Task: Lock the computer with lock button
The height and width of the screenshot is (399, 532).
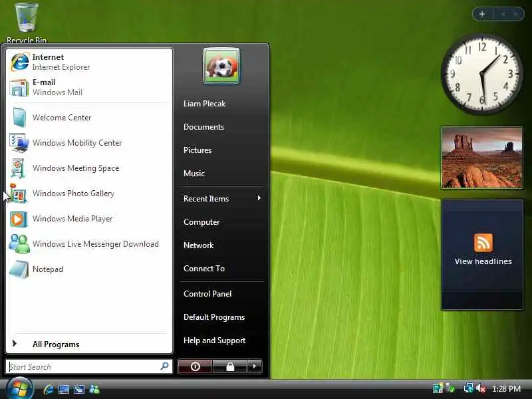Action: click(x=230, y=366)
